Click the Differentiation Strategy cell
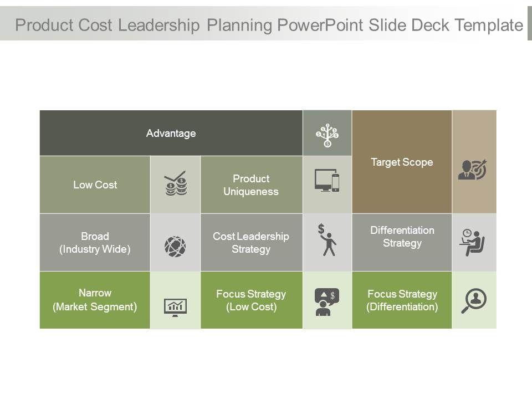The height and width of the screenshot is (399, 532). click(x=402, y=237)
